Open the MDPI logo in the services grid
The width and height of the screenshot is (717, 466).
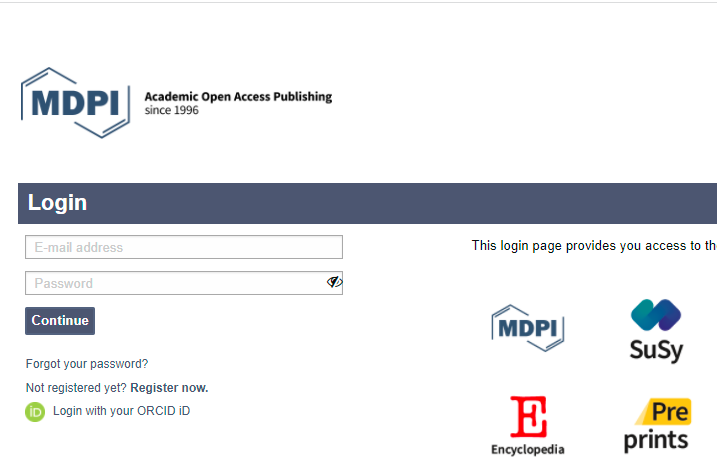coord(527,328)
